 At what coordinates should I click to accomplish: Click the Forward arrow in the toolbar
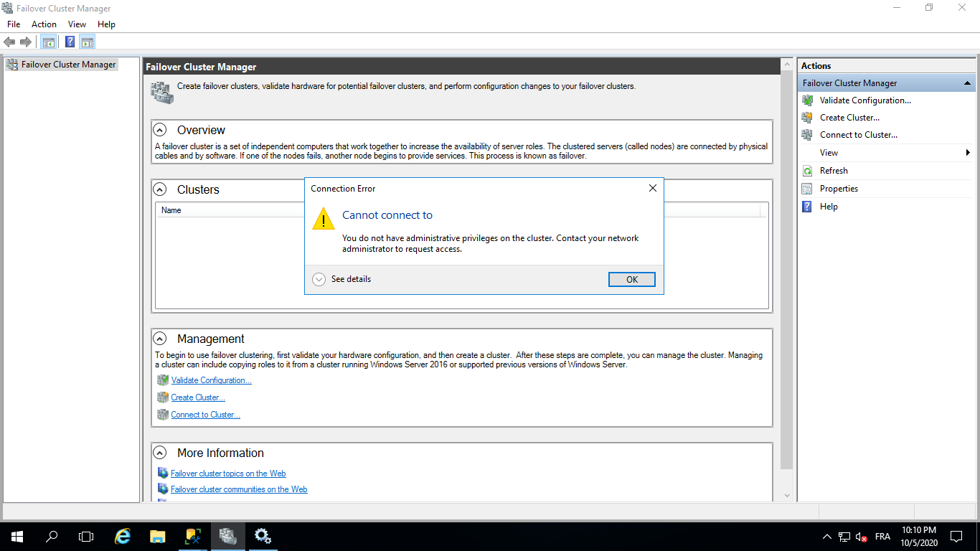pos(26,42)
